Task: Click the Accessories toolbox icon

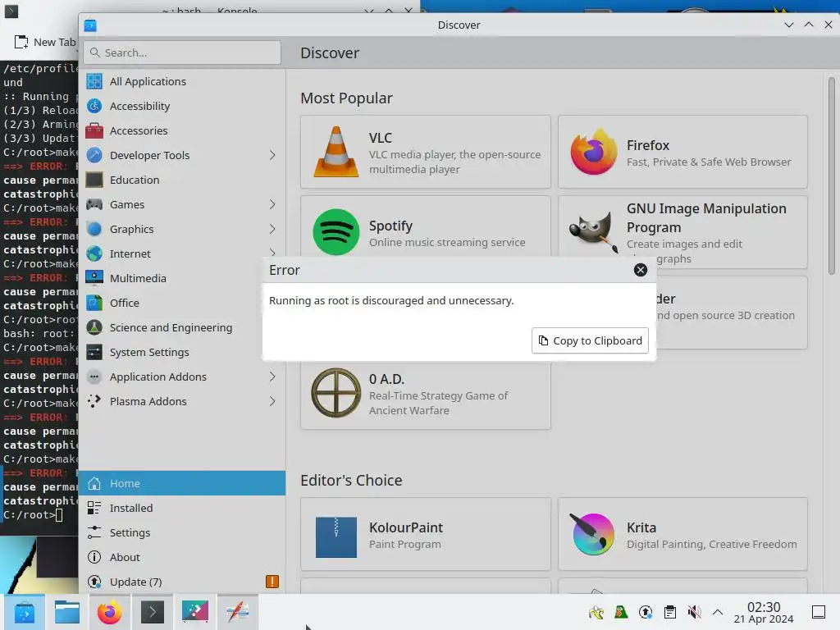Action: point(94,130)
